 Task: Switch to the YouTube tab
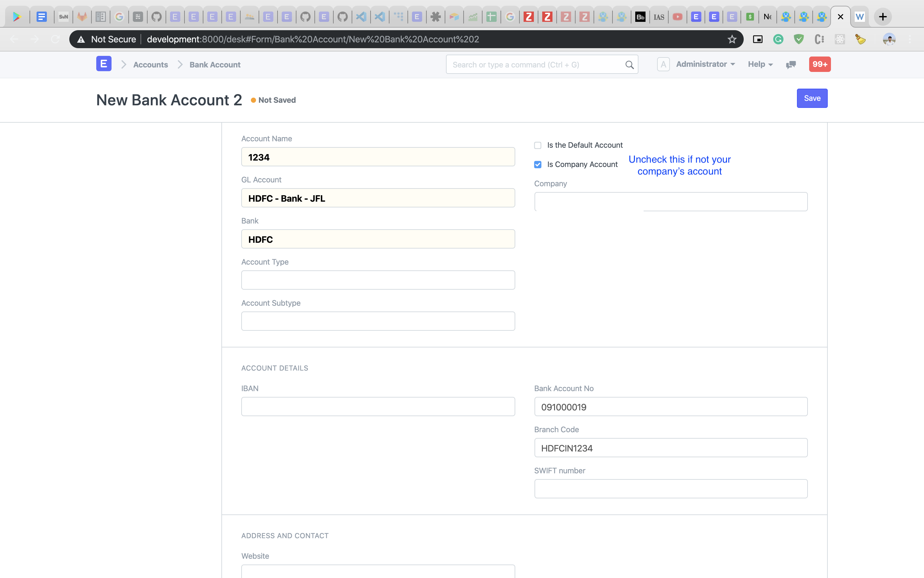pyautogui.click(x=677, y=17)
